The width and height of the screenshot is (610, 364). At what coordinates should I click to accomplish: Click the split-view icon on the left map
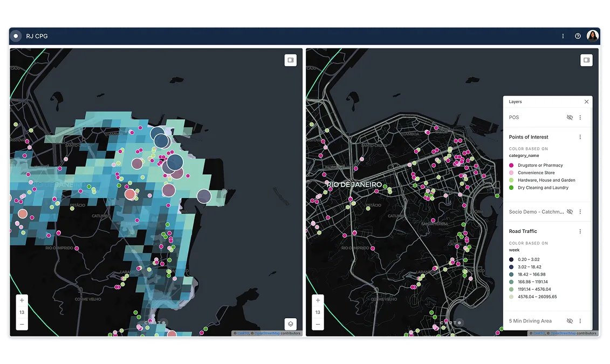[290, 60]
